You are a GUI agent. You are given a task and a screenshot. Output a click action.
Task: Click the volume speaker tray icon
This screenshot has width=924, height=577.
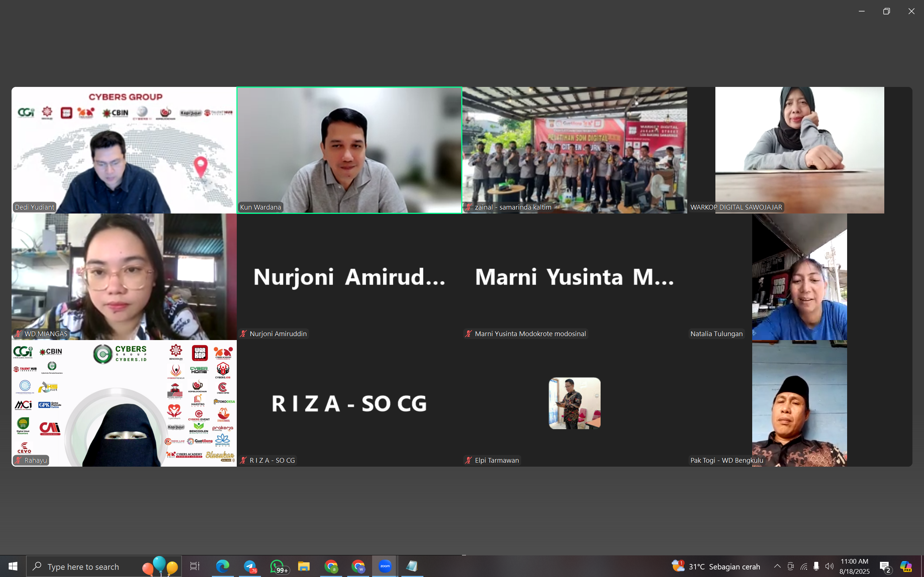click(x=829, y=566)
